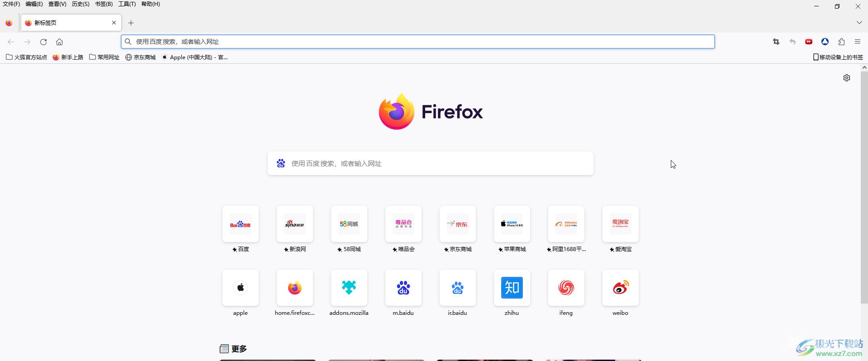
Task: Open the blue account avatar icon
Action: 825,42
